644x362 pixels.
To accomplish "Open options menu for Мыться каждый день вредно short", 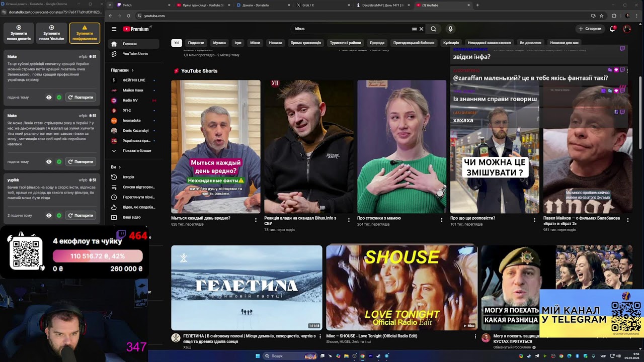I will click(256, 220).
